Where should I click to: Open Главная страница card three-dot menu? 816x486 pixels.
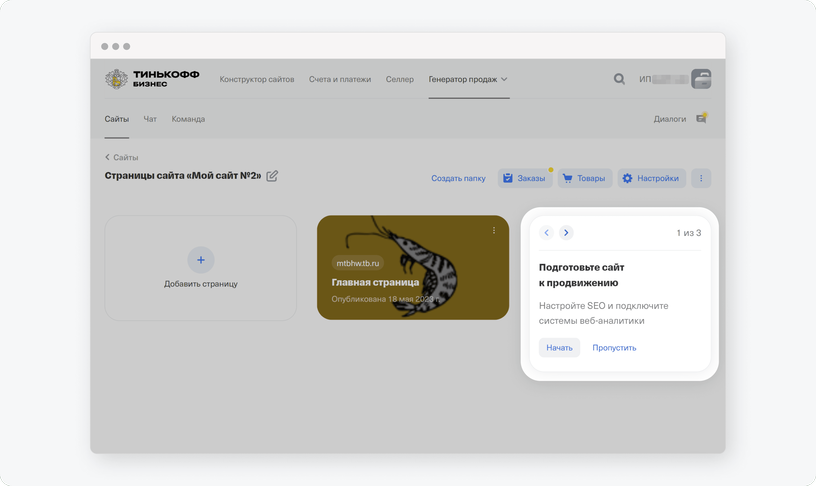coord(494,230)
